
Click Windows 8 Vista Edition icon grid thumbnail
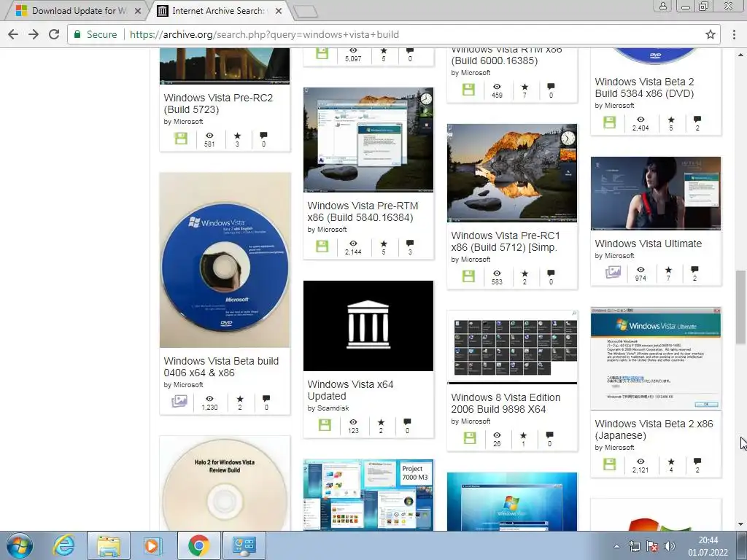512,347
